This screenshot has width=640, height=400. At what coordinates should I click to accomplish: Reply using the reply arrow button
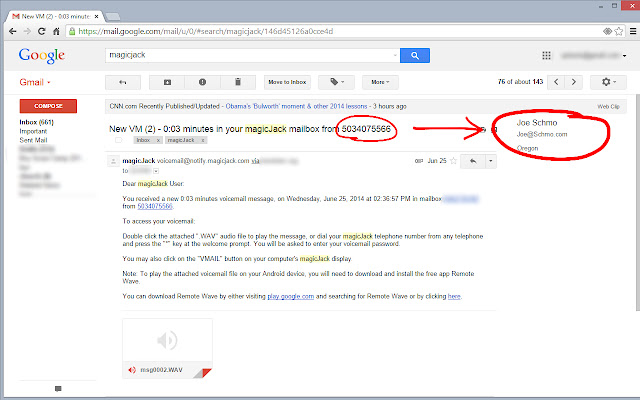coord(473,161)
